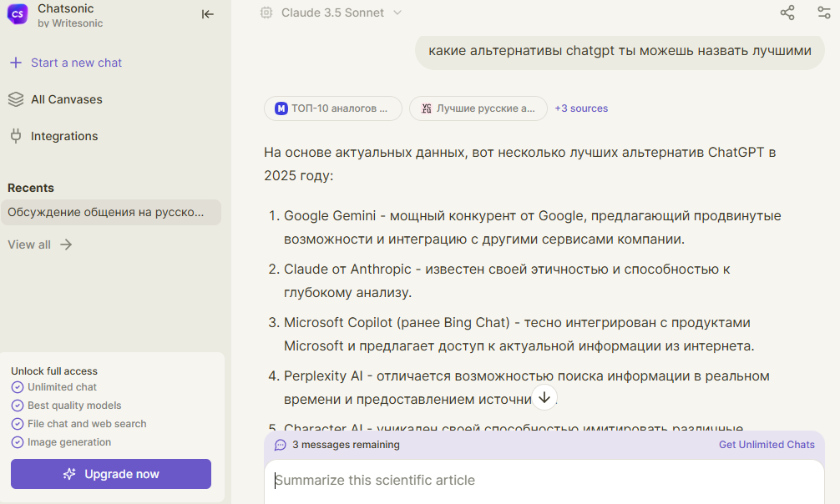Click the model icon beside Claude 3.5 Sonnet
This screenshot has width=840, height=504.
coord(266,13)
